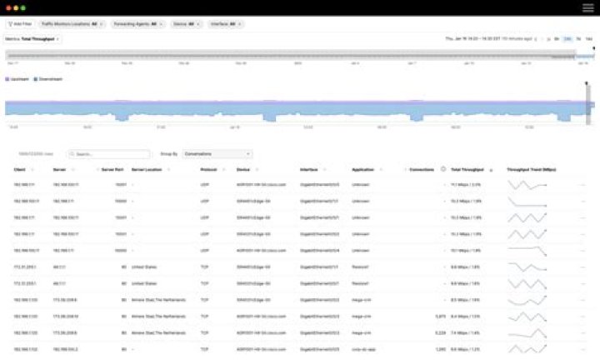
Task: Click the first Almere Stad, The Netherlands cell
Action: [x=158, y=300]
